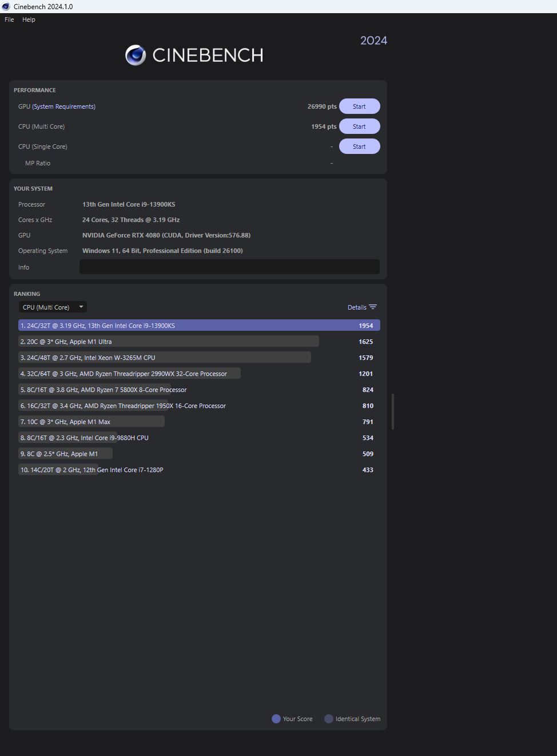Click the 26990 pts GPU score
Image resolution: width=557 pixels, height=756 pixels.
(x=322, y=106)
